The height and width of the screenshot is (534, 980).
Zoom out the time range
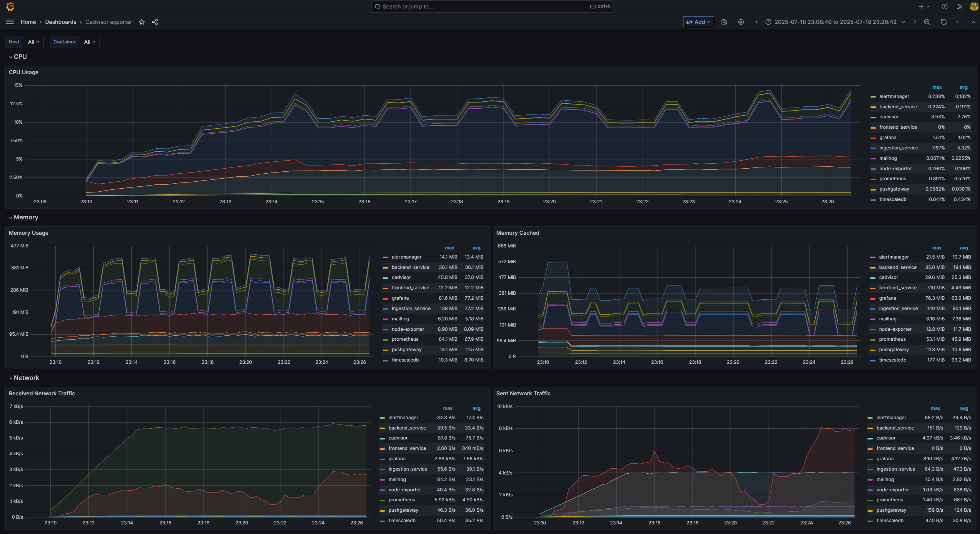point(927,22)
